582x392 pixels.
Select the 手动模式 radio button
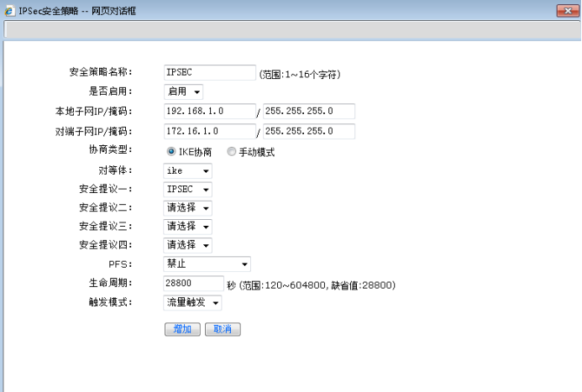231,151
